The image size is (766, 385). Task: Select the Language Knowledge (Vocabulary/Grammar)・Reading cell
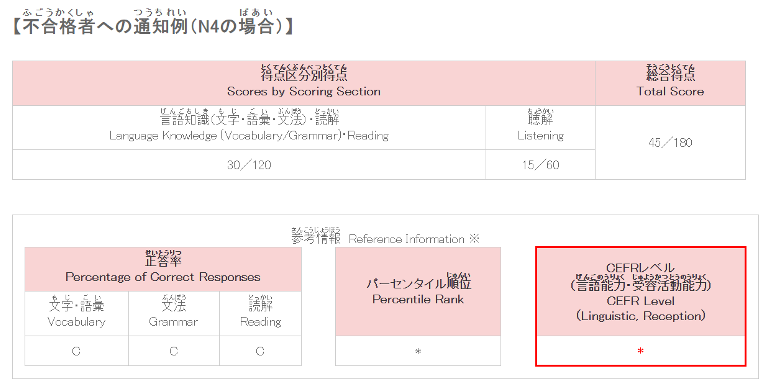(249, 128)
